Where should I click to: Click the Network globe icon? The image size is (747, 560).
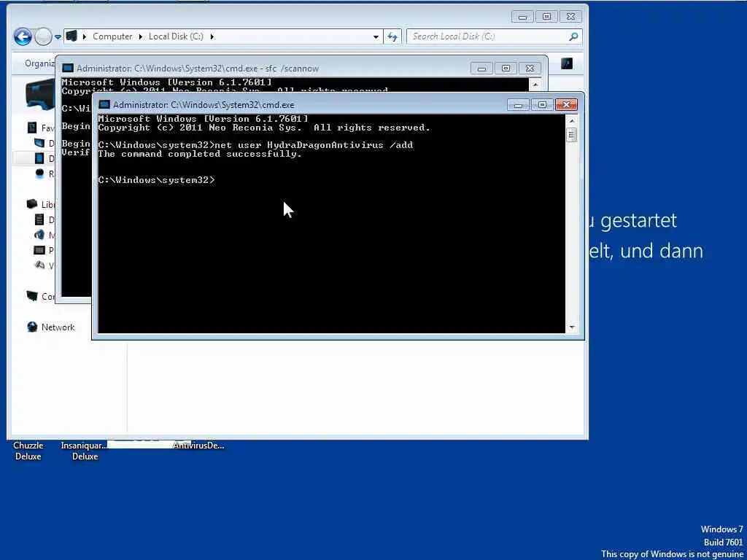[32, 327]
